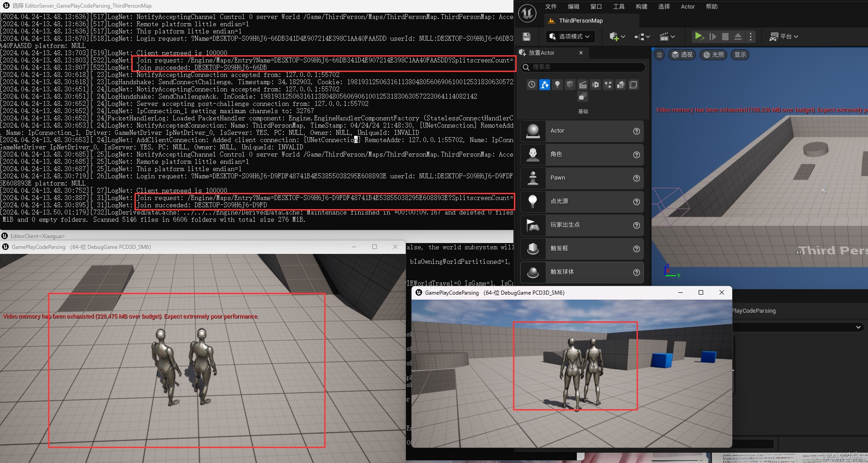This screenshot has height=463, width=868.
Task: Open the 编辑 menu
Action: (x=574, y=7)
